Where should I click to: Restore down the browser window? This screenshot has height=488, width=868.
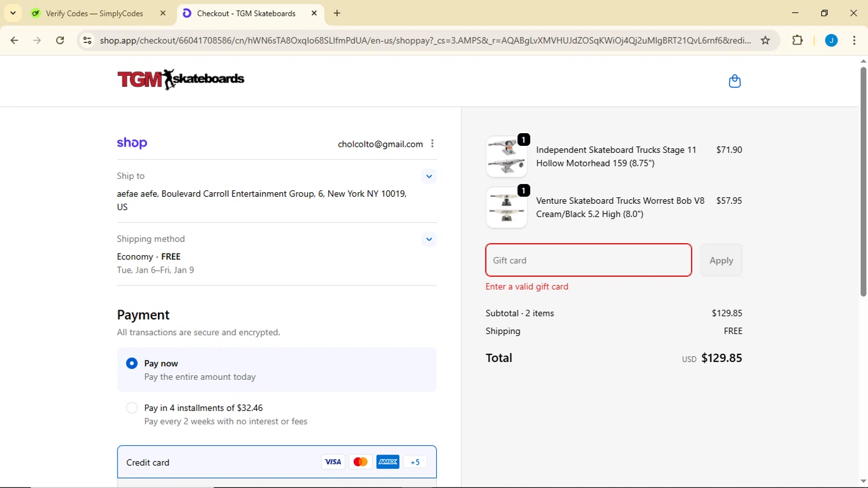coord(825,13)
